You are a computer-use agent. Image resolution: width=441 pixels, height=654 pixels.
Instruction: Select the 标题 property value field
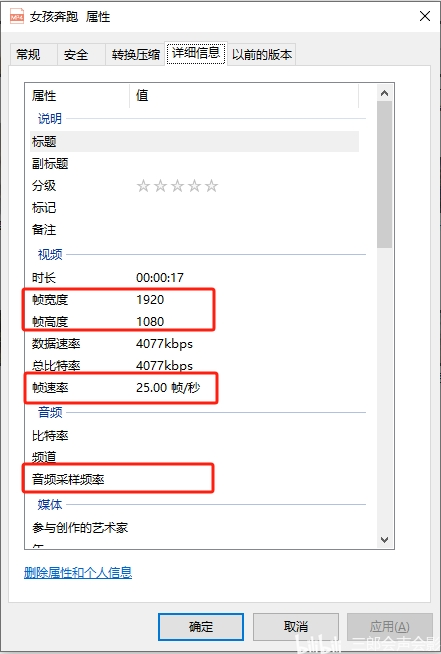coord(244,142)
